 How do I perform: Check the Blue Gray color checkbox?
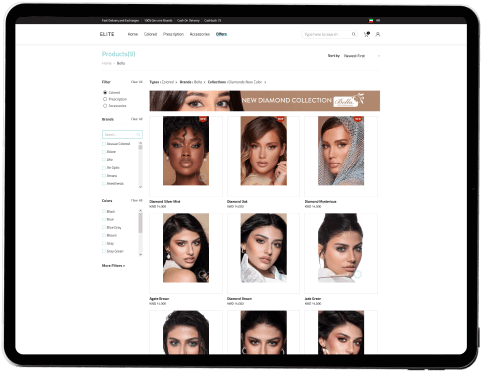[104, 227]
